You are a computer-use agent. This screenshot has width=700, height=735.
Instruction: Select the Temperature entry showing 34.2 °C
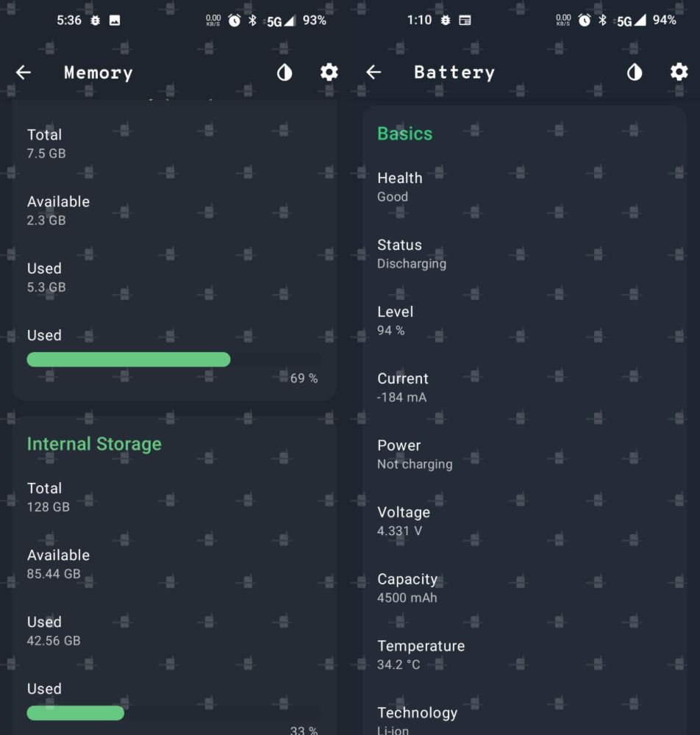[421, 655]
